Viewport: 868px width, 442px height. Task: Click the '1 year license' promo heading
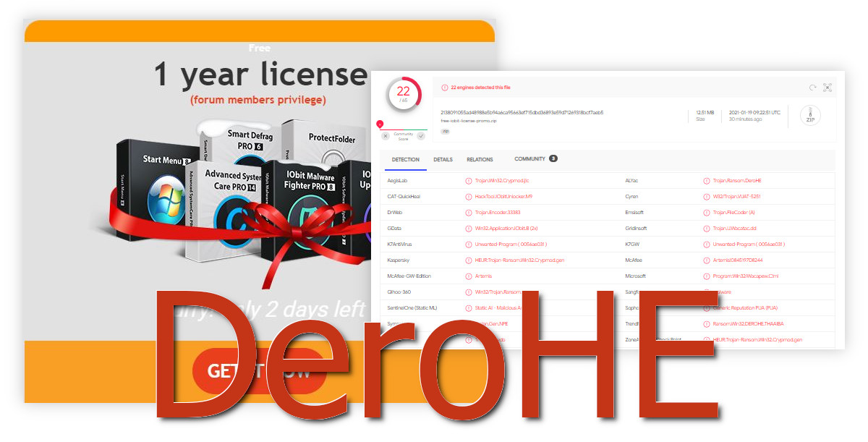pyautogui.click(x=261, y=75)
